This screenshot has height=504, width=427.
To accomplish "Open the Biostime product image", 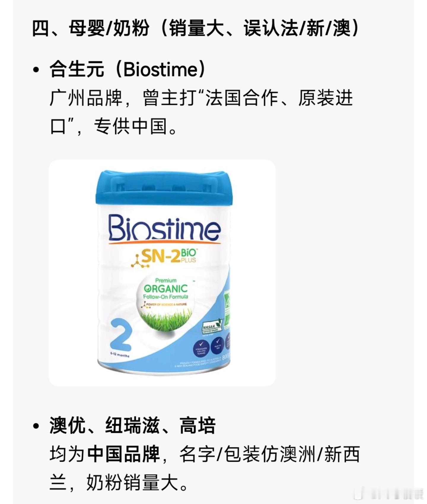I will click(x=162, y=273).
